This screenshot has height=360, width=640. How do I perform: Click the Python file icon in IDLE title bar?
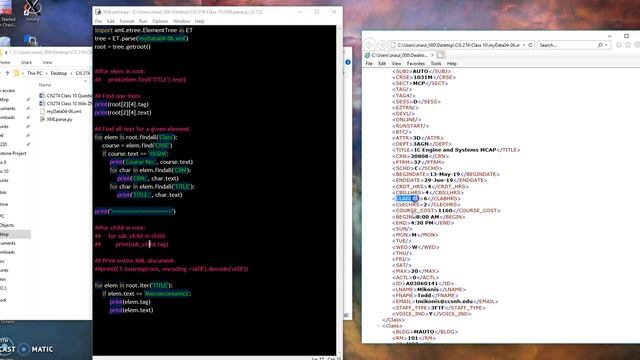98,12
